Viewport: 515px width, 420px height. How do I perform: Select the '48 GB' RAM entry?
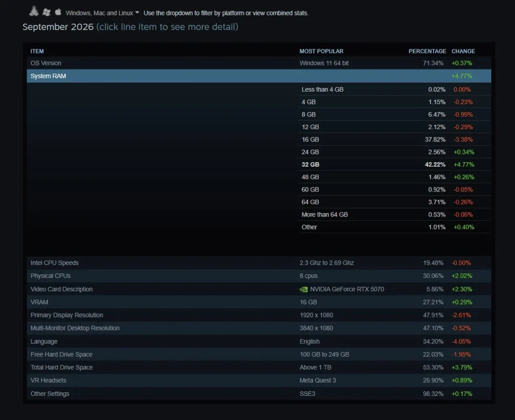click(310, 177)
